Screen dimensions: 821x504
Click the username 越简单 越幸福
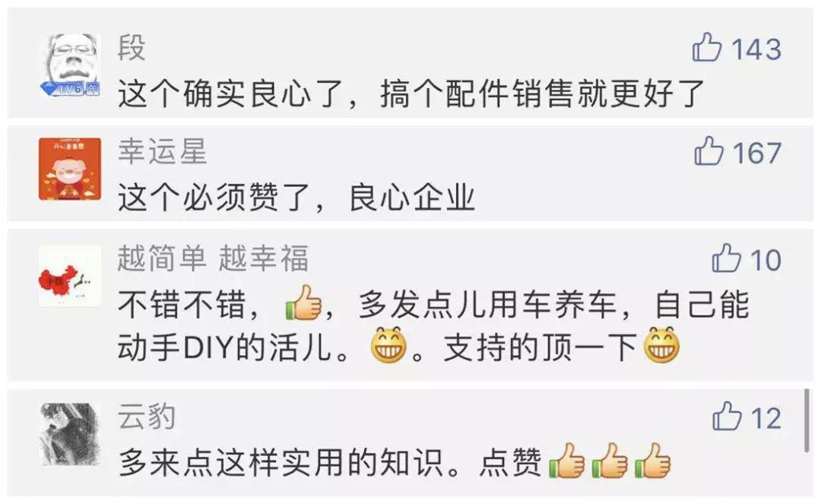coord(213,258)
